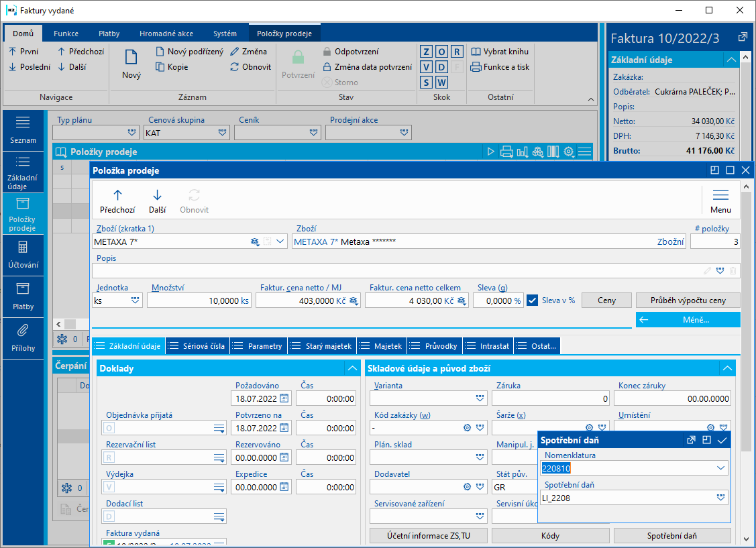Screen dimensions: 756x548
Task: Open the Spotřební daň LI_2208 dropdown
Action: point(721,498)
